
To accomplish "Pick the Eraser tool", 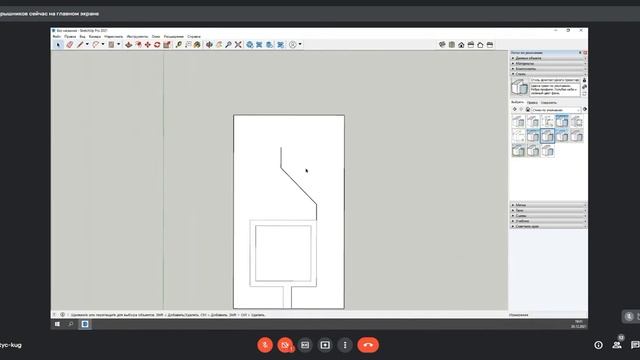I will 70,44.
